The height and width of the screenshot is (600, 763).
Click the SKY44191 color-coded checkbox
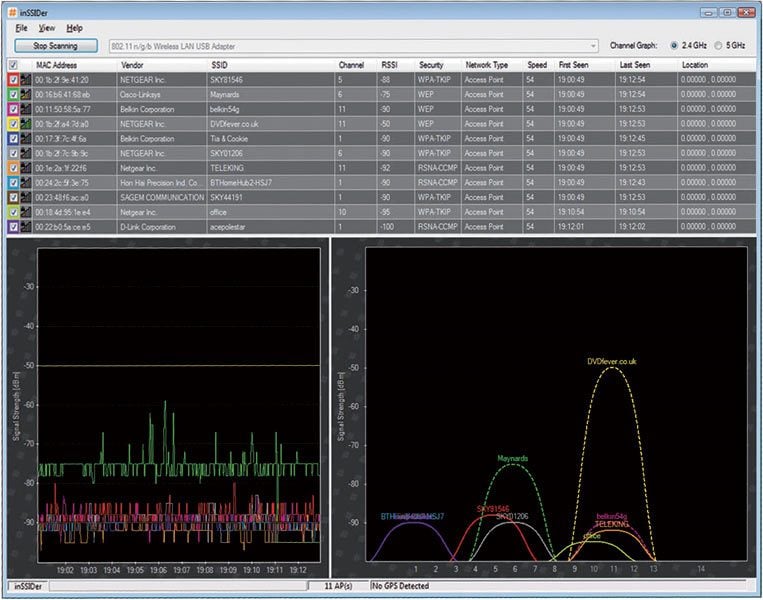(x=14, y=198)
